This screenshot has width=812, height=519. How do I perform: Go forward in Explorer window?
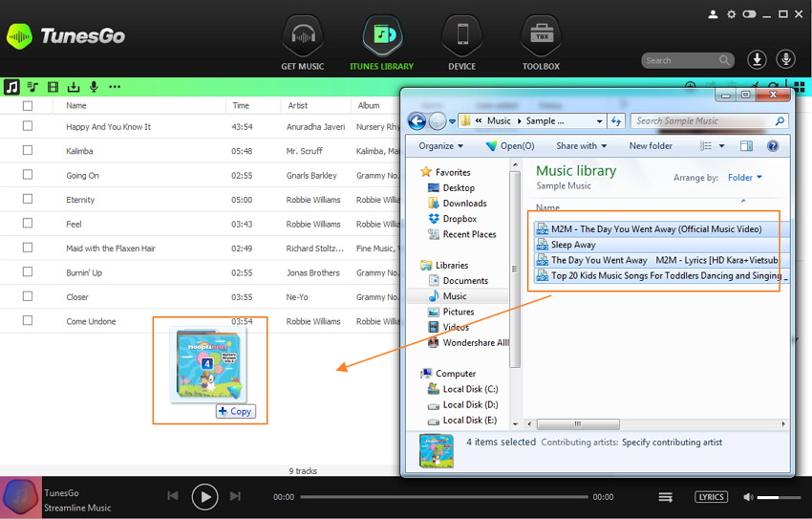(438, 121)
